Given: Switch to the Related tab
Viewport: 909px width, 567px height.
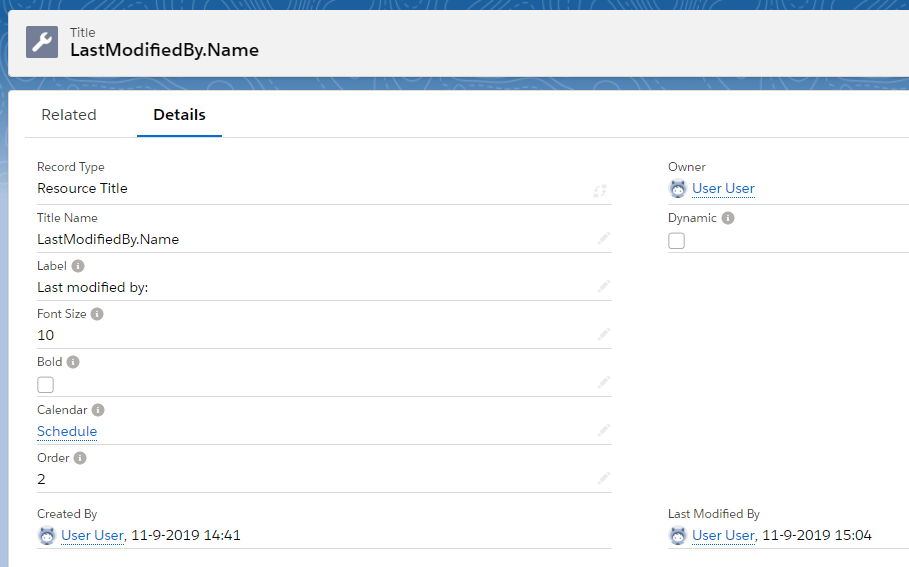Looking at the screenshot, I should pyautogui.click(x=69, y=115).
